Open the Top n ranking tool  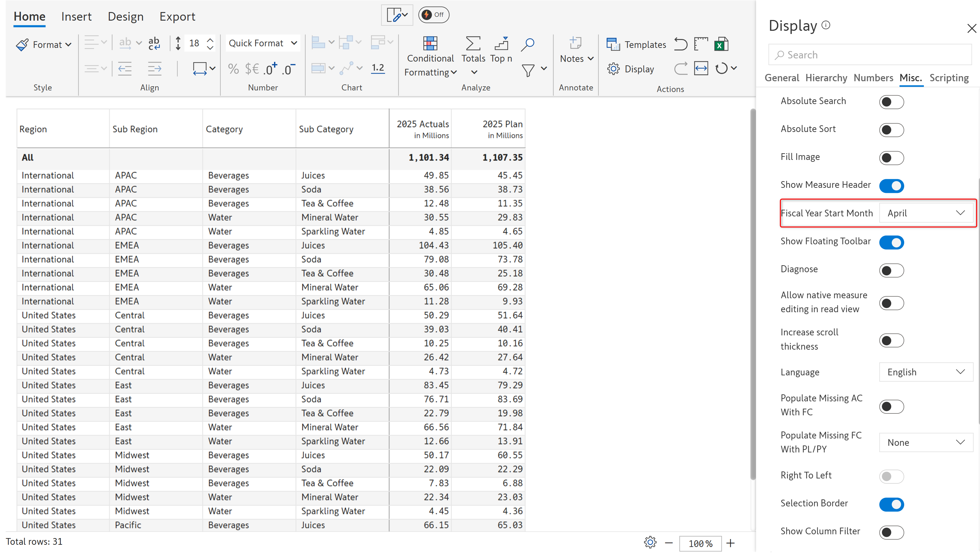coord(501,44)
